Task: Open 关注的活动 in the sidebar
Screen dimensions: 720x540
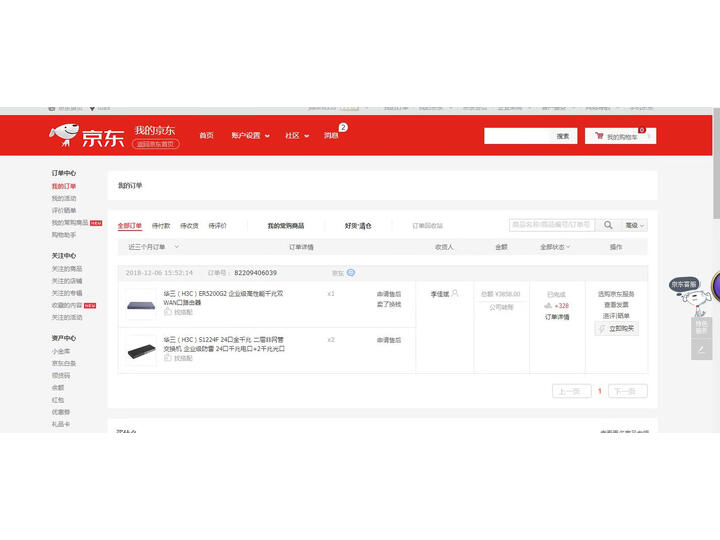Action: (x=67, y=317)
